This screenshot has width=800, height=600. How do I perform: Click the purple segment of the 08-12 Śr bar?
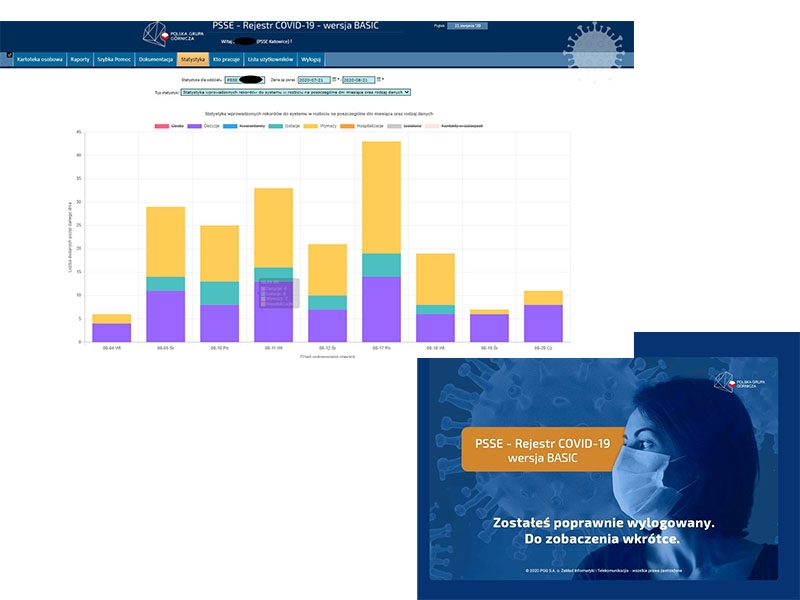point(328,326)
